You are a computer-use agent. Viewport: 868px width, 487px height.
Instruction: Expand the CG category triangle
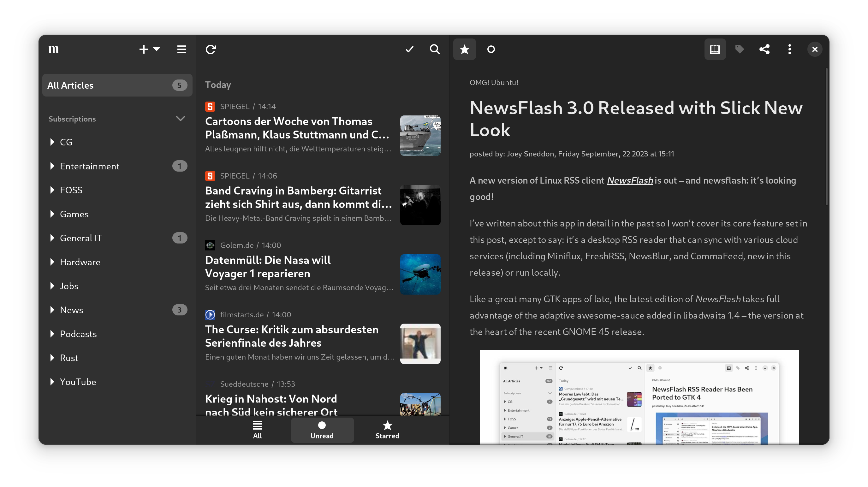(x=52, y=142)
